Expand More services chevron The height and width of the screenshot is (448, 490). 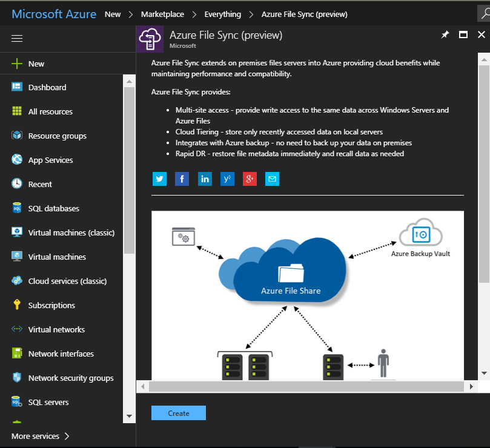[67, 436]
